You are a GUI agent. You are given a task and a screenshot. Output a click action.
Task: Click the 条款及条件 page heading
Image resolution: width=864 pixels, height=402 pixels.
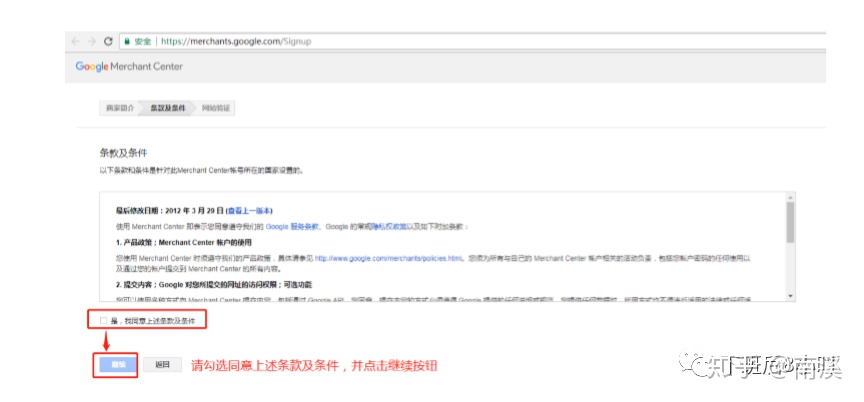123,153
